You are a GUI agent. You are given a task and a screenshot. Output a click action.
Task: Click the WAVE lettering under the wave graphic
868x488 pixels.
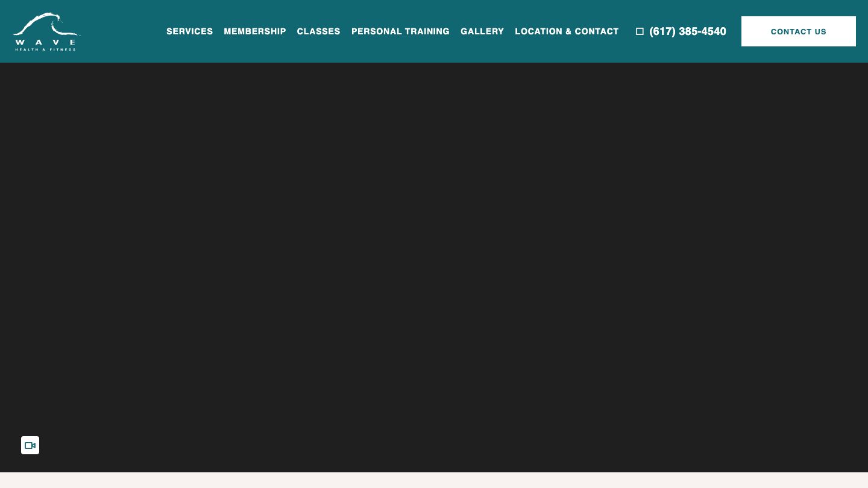pos(46,42)
